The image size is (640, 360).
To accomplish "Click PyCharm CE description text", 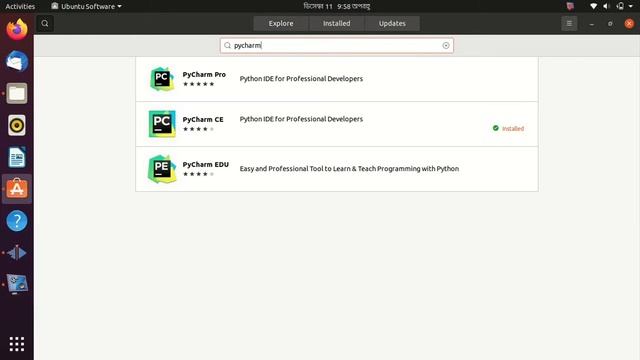I will coord(301,119).
